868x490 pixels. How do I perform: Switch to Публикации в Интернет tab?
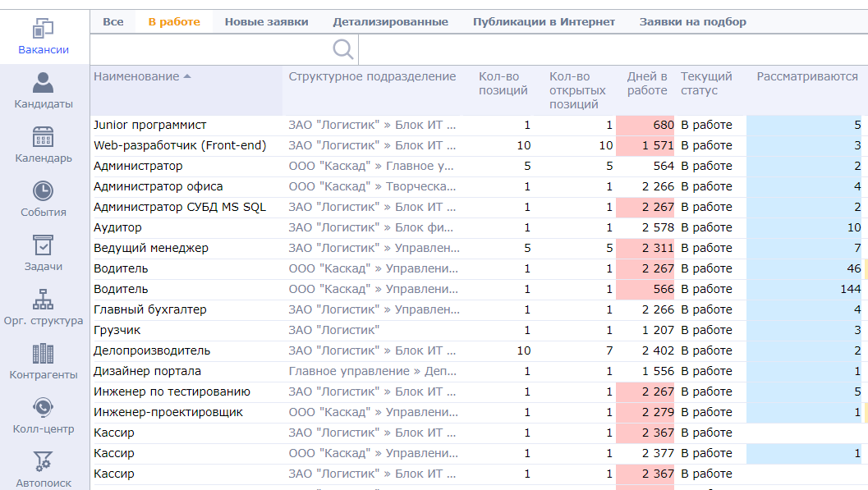point(544,22)
